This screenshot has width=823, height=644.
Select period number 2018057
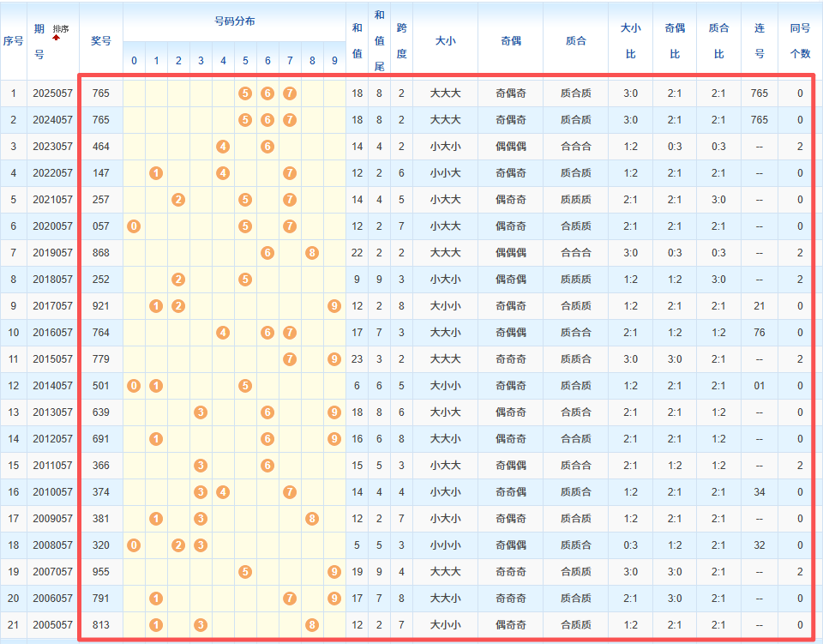tap(53, 280)
